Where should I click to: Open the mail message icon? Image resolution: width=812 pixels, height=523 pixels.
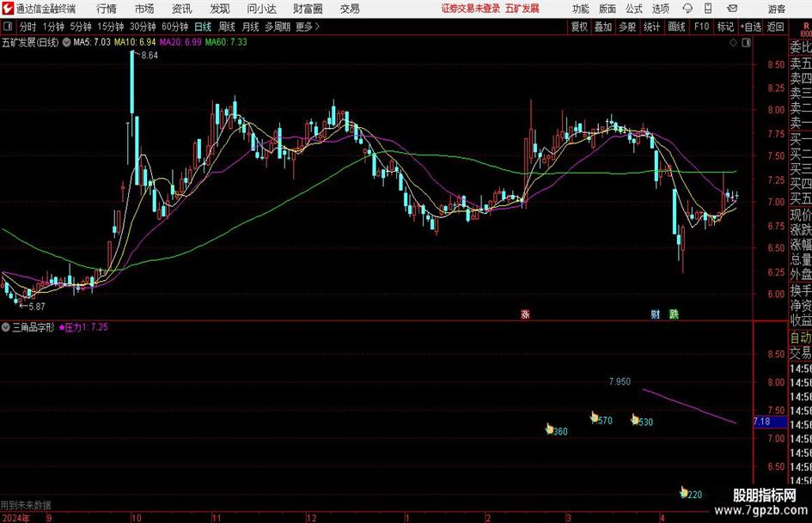click(732, 9)
